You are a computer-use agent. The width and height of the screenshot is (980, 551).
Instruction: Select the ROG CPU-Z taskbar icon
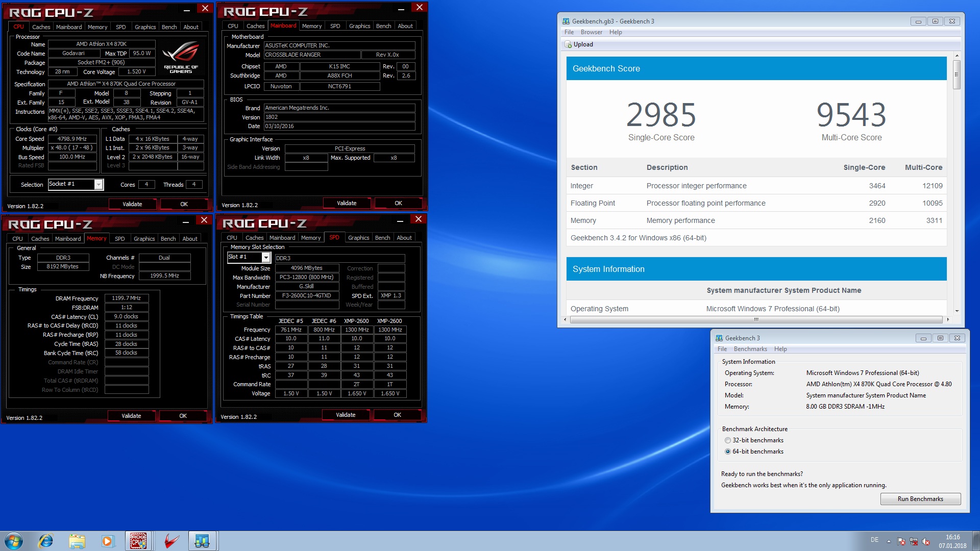pos(138,541)
